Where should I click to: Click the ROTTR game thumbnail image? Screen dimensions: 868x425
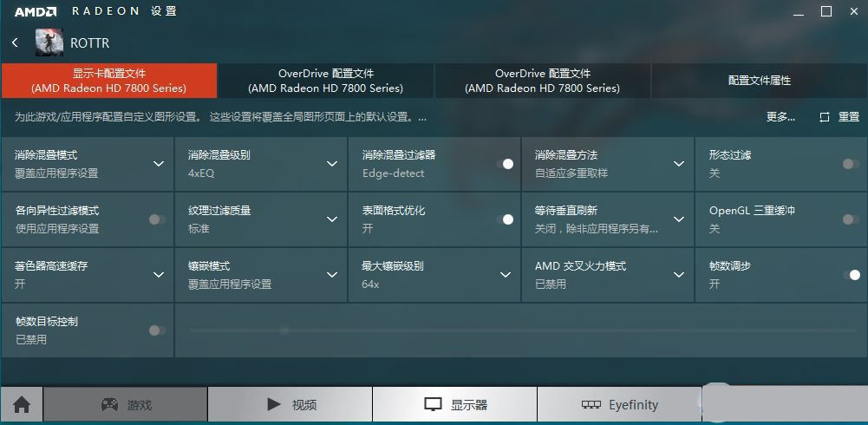tap(49, 42)
